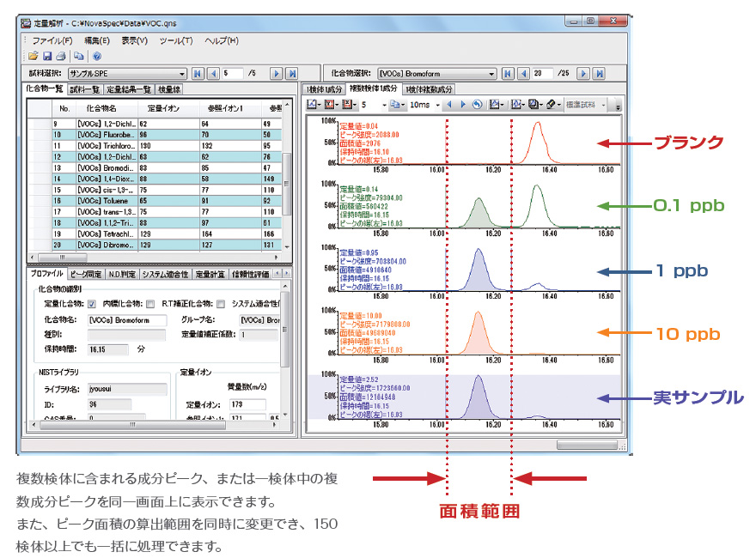The width and height of the screenshot is (756, 558).
Task: Switch to the 定量結果一覧 tab
Action: (x=130, y=89)
